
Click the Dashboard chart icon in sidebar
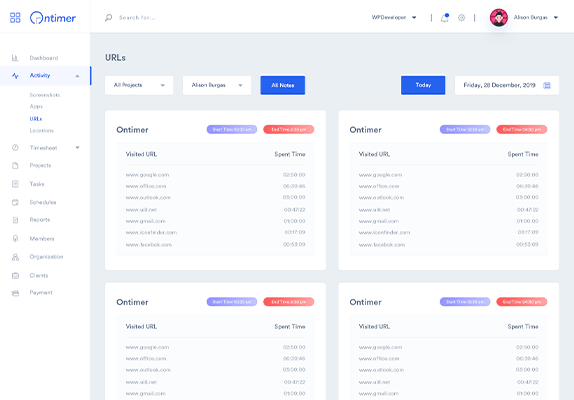click(x=15, y=58)
